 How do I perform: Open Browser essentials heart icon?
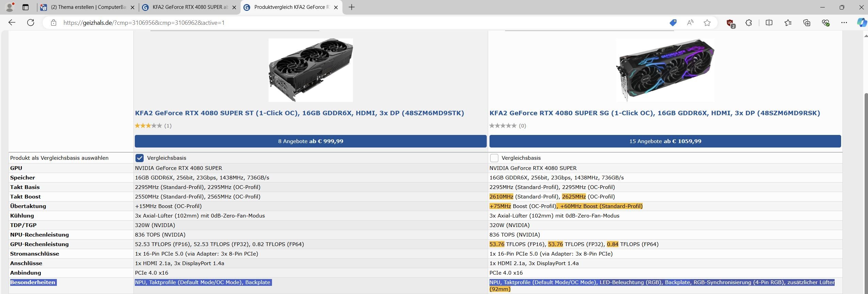825,23
